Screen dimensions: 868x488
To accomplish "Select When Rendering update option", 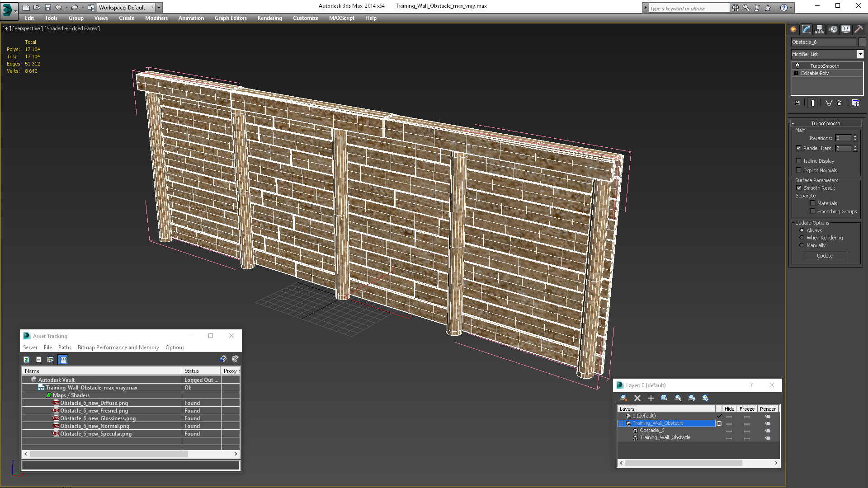I will 802,238.
